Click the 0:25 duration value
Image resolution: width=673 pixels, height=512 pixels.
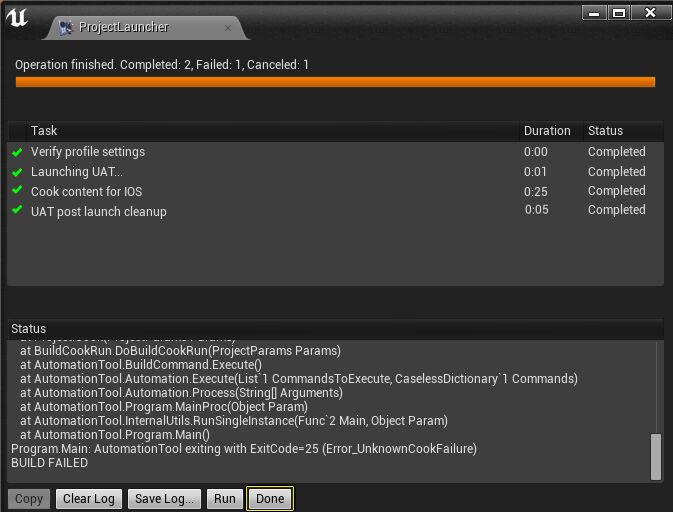pos(535,191)
